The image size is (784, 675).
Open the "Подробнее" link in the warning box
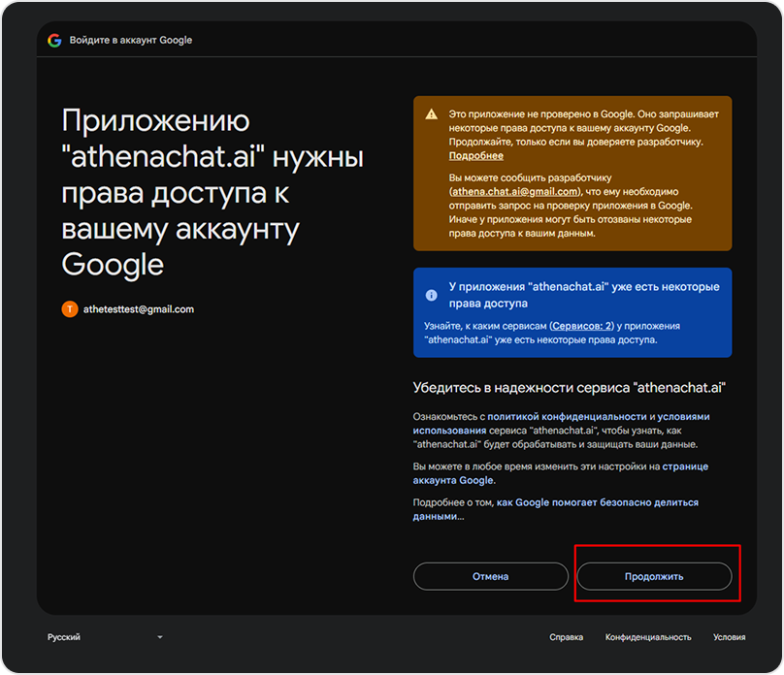[475, 155]
